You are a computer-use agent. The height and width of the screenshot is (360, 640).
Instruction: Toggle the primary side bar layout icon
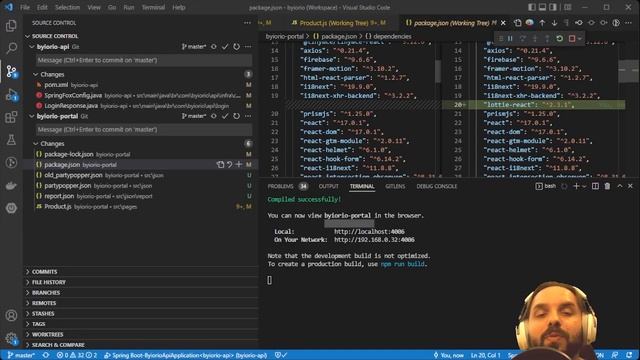pos(532,7)
